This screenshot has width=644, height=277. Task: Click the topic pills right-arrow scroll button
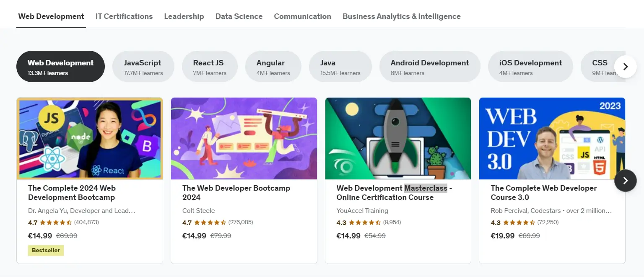click(625, 67)
